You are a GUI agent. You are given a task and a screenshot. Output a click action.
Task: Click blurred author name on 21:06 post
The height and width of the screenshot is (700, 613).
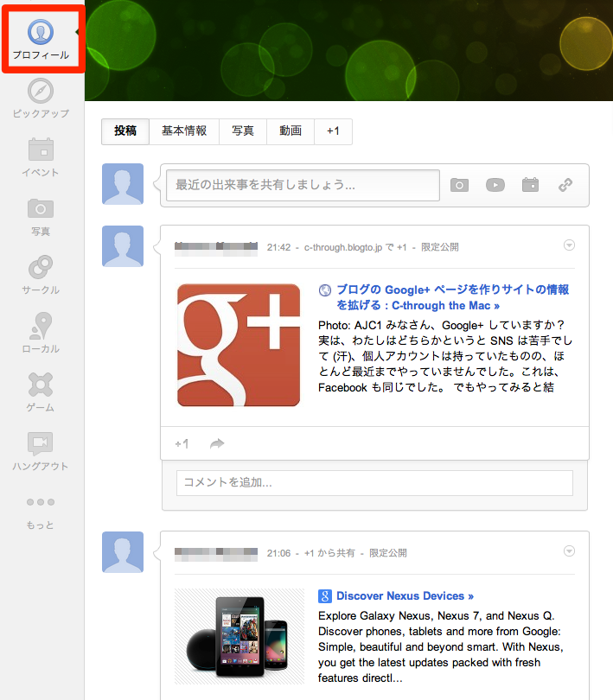[x=216, y=555]
